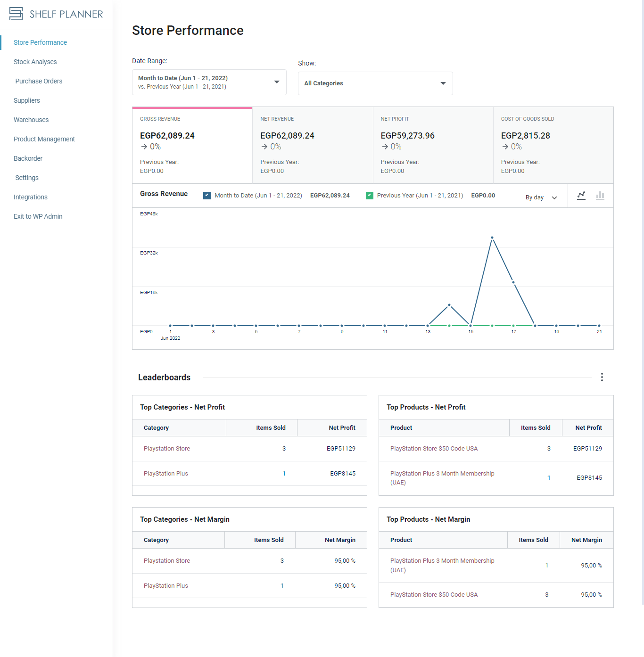The height and width of the screenshot is (657, 644).
Task: Uncheck Month to Date series checkbox
Action: coord(207,196)
